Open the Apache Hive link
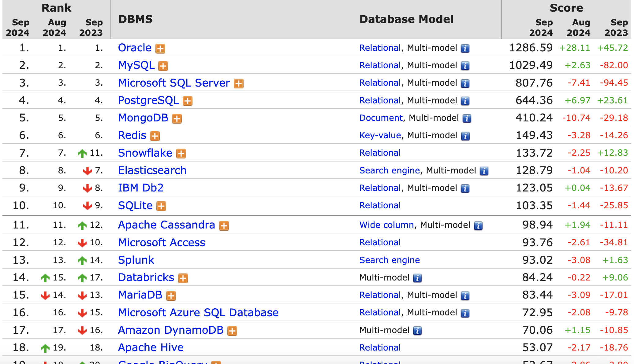This screenshot has width=634, height=364. (151, 347)
